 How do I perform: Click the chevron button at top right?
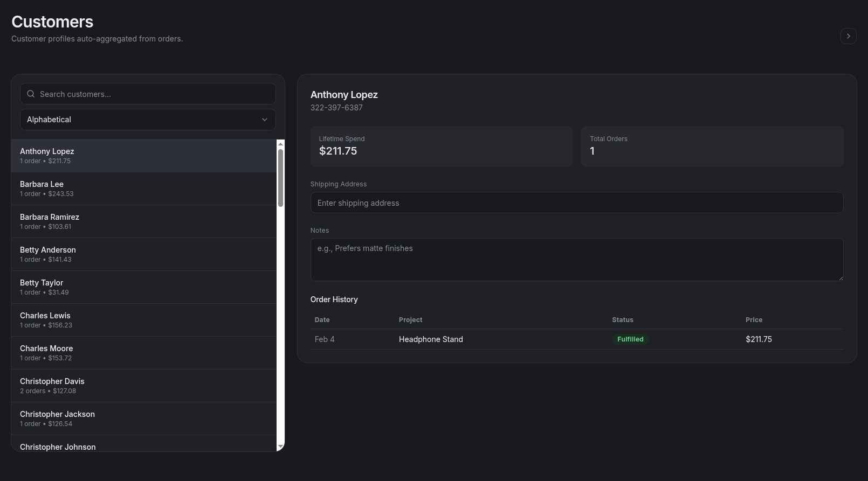pos(848,36)
